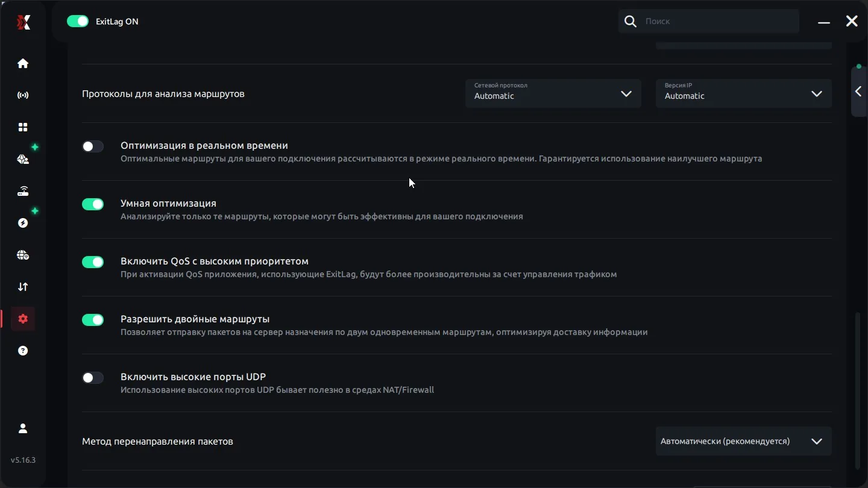Image resolution: width=868 pixels, height=488 pixels.
Task: Click the Умная оптимизация title text
Action: point(168,204)
